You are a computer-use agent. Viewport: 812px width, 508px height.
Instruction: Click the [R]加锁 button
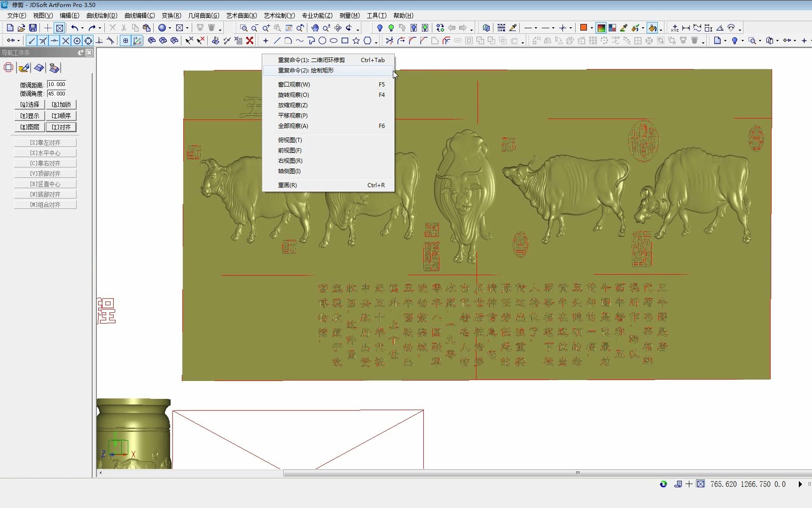pyautogui.click(x=61, y=104)
